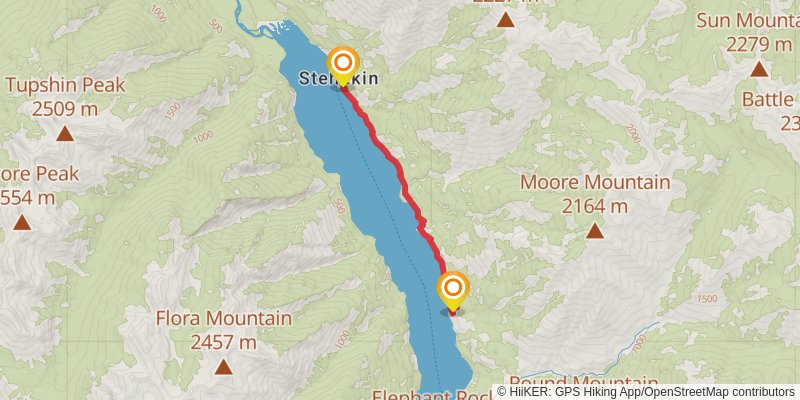Select the Flora Mountain summit triangle

(x=223, y=367)
